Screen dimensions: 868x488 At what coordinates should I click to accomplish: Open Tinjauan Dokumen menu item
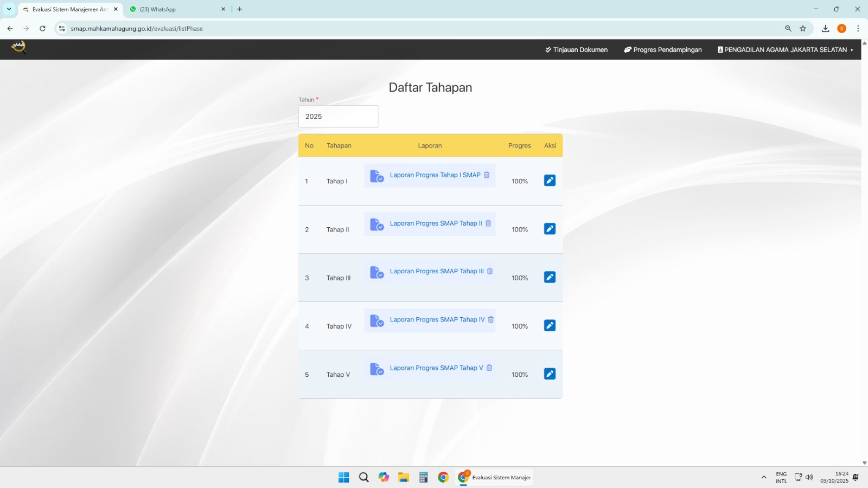tap(576, 50)
